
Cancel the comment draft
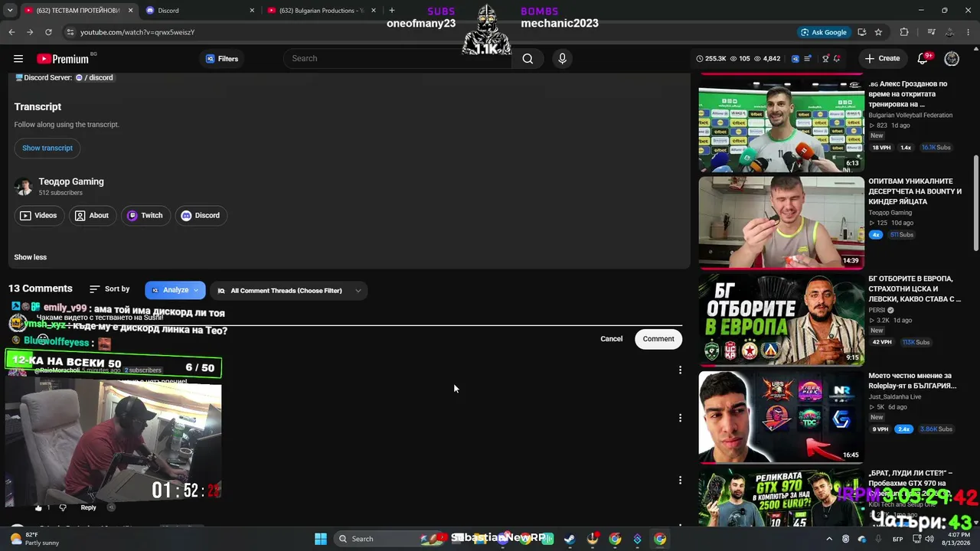tap(612, 339)
